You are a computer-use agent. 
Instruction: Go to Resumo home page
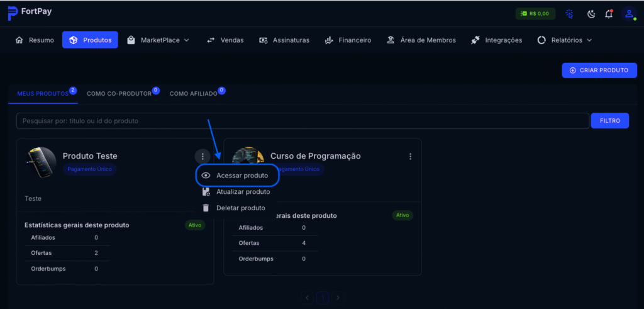click(x=35, y=40)
